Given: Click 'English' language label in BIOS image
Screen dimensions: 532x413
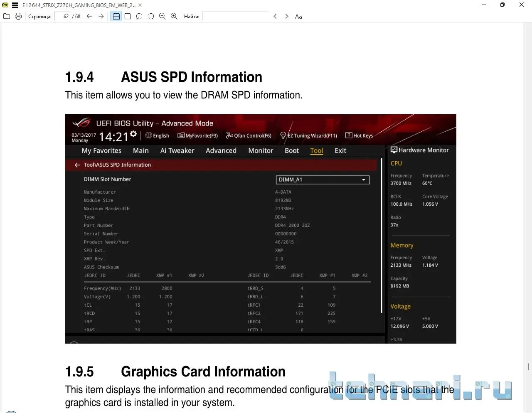Looking at the screenshot, I should pyautogui.click(x=161, y=135).
